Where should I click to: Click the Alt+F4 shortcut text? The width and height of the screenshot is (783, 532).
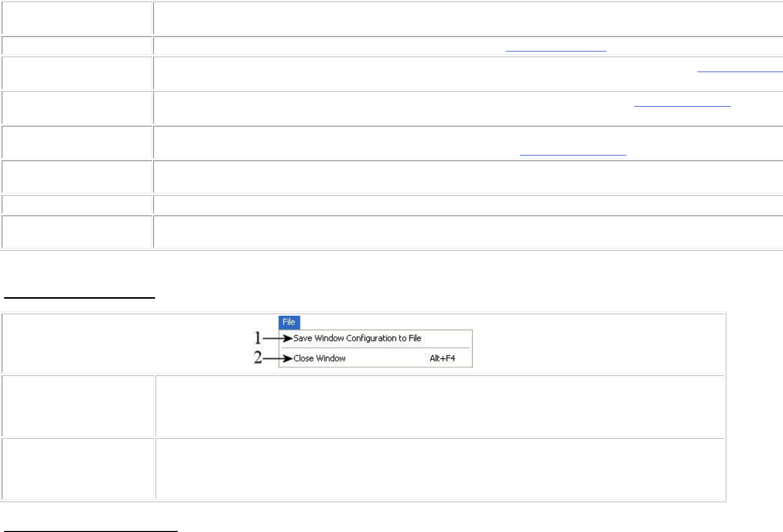442,358
